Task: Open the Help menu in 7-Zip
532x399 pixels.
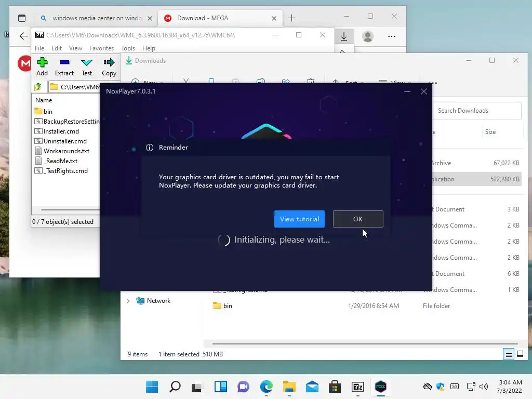Action: 149,48
